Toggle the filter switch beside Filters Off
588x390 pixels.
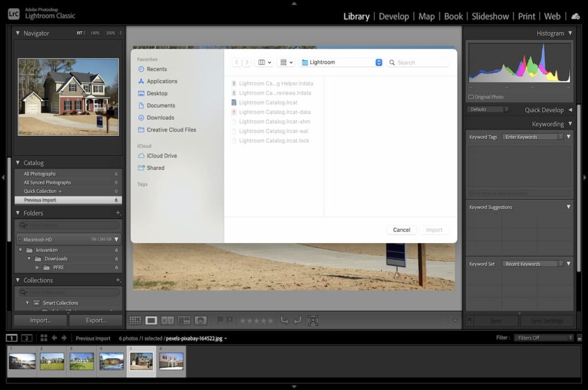(x=579, y=338)
